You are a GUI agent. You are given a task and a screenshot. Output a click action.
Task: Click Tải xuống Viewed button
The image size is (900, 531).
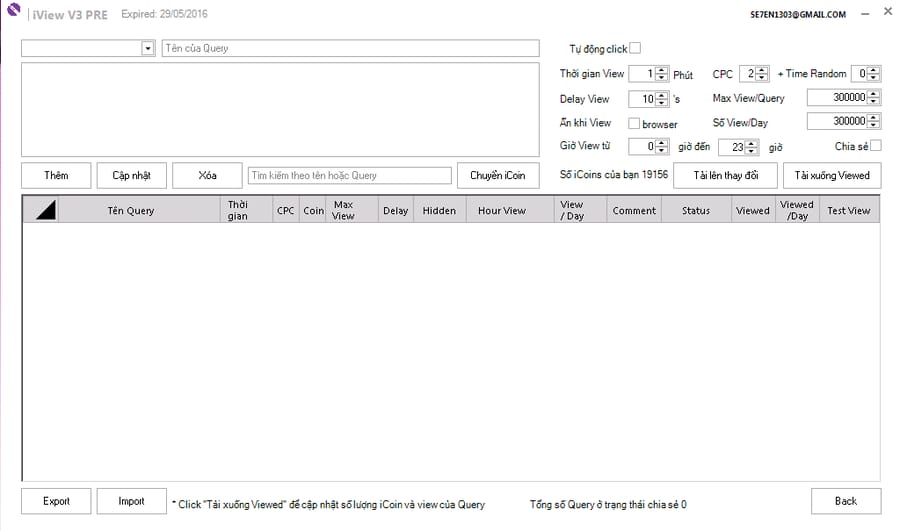point(832,176)
